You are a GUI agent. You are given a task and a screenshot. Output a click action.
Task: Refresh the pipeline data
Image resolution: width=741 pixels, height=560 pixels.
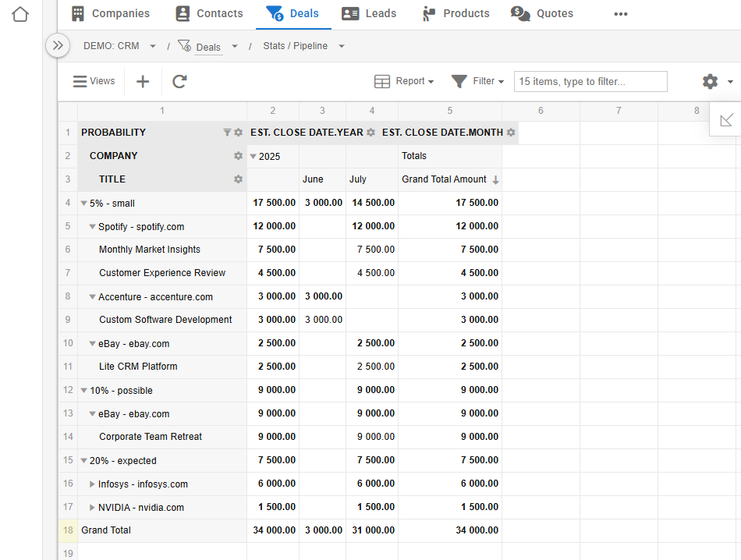[x=179, y=82]
